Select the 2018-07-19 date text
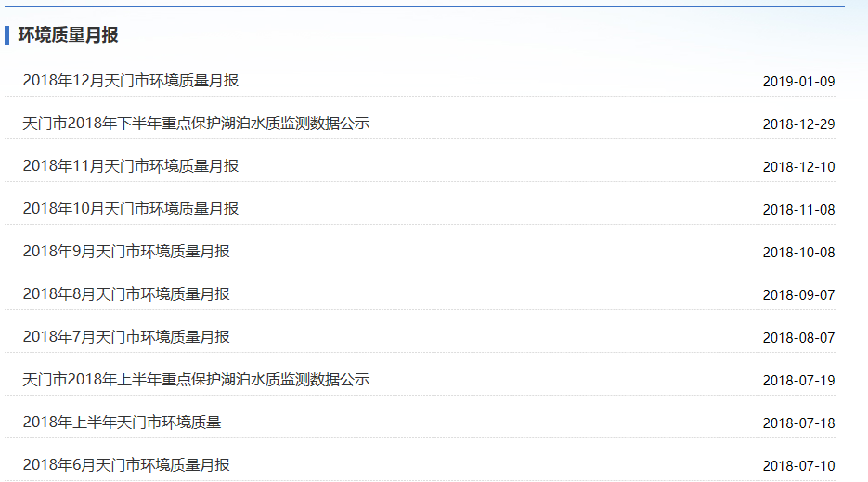Screen dimensions: 868x482 [x=798, y=381]
